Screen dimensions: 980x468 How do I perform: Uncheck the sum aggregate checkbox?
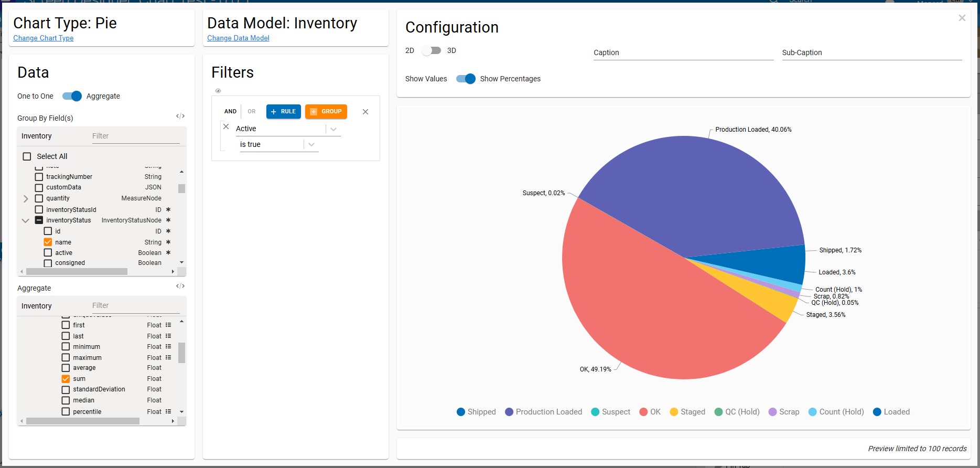tap(66, 379)
